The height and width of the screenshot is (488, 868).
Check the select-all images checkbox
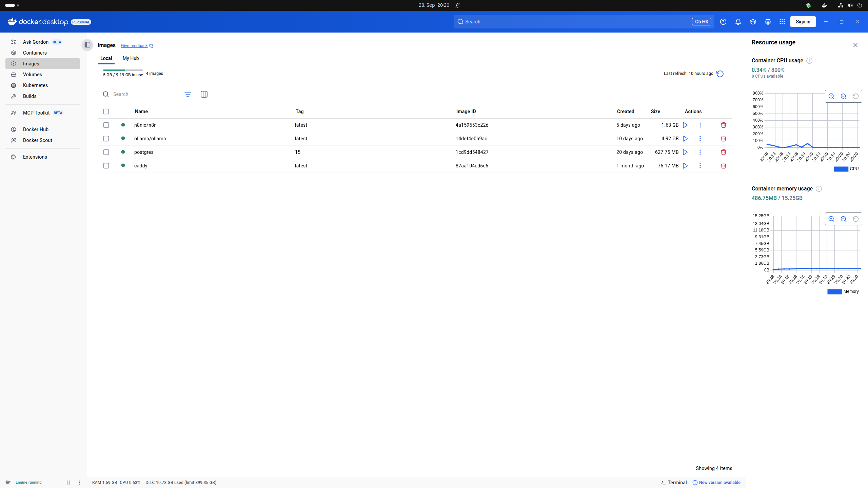tap(106, 111)
